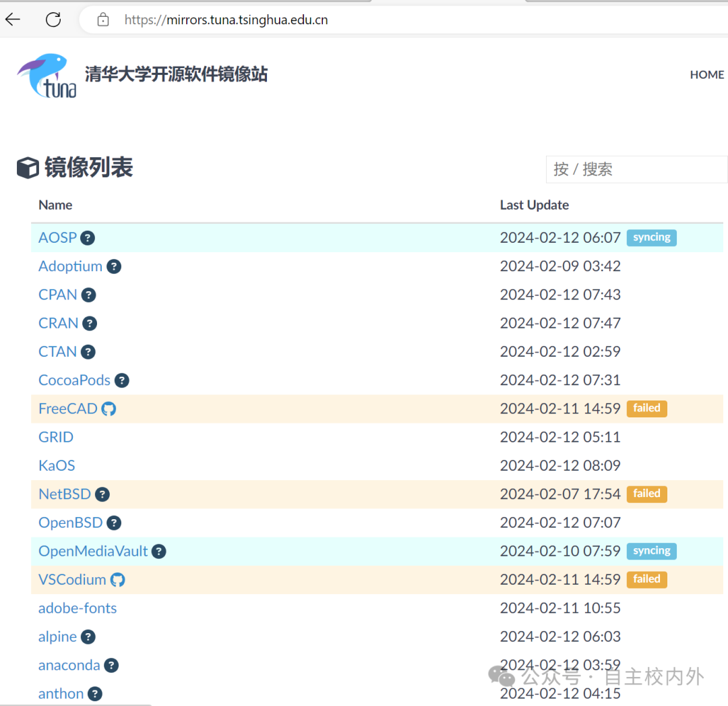This screenshot has width=728, height=706.
Task: Click the browser back arrow
Action: 13,20
